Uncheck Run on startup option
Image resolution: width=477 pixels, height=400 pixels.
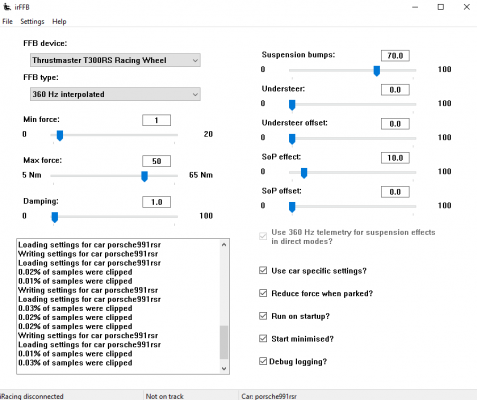pyautogui.click(x=263, y=316)
